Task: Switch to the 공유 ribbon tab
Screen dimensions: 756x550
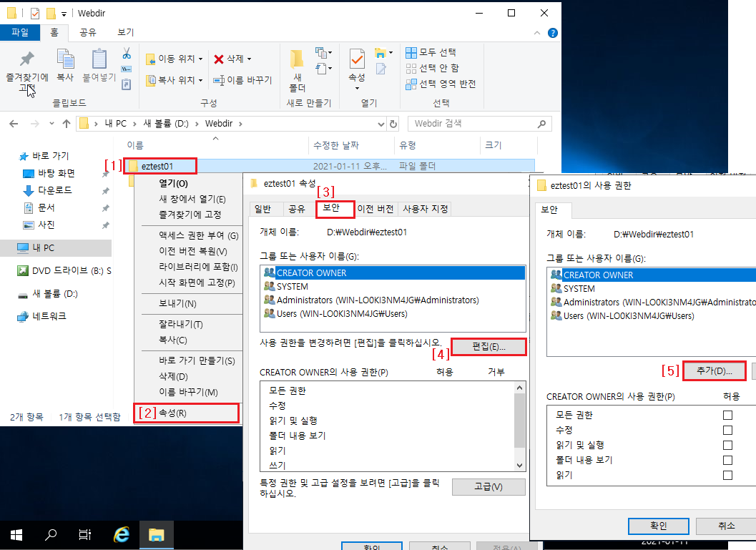Action: click(x=88, y=32)
